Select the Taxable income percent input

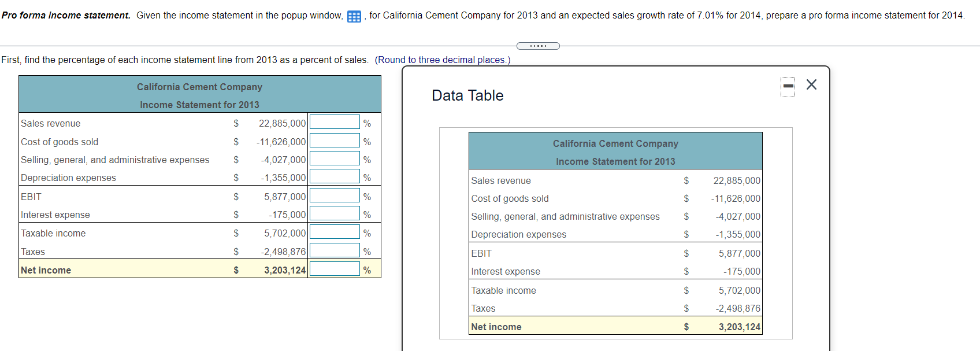335,232
